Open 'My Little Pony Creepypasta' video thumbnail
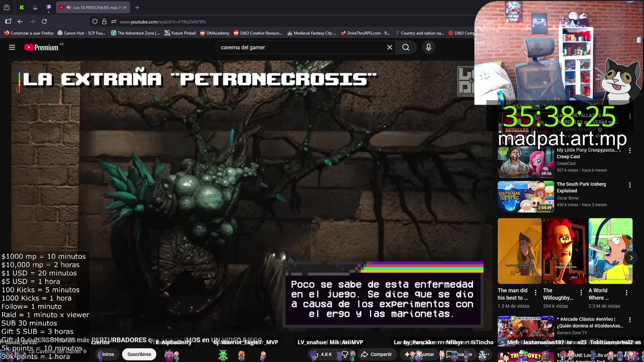Viewport: 644px width, 362px height. click(526, 161)
